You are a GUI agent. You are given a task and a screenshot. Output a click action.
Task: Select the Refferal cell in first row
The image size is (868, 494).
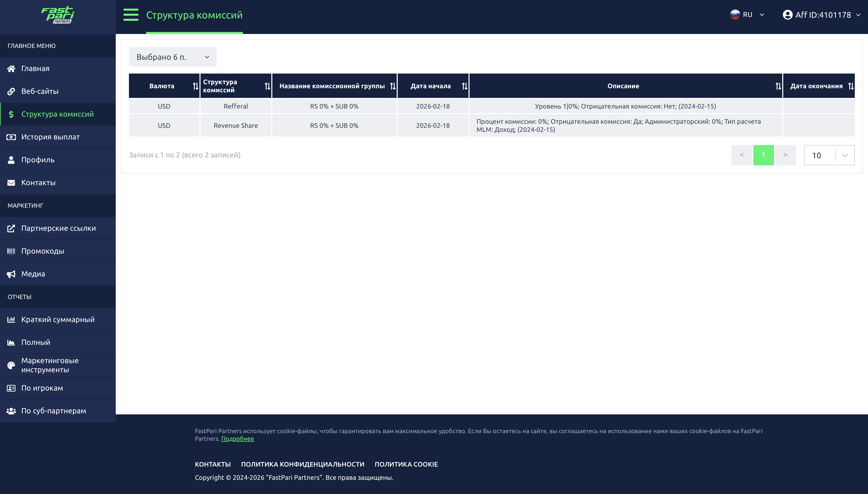point(236,106)
